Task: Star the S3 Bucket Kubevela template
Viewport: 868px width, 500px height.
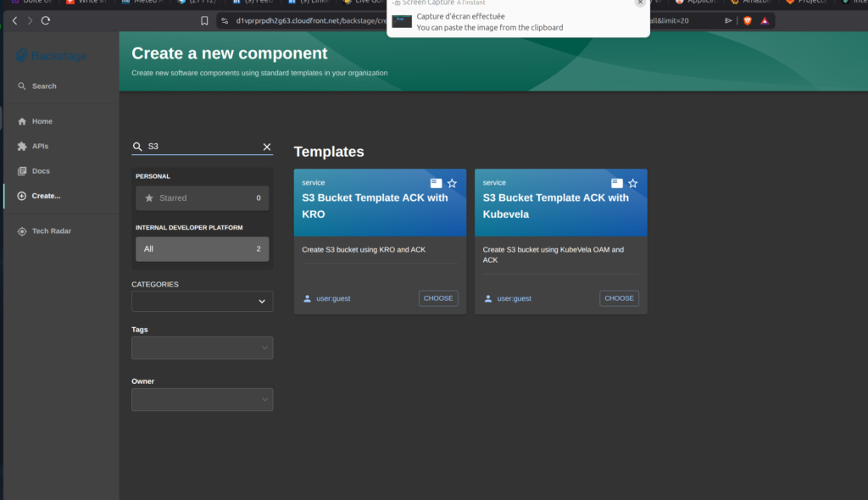Action: click(x=632, y=183)
